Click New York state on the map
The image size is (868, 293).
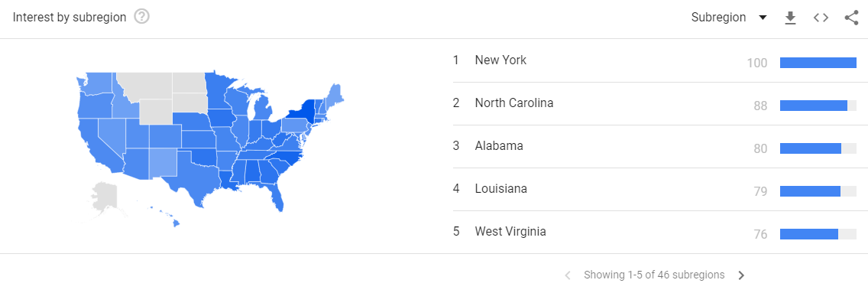click(303, 112)
